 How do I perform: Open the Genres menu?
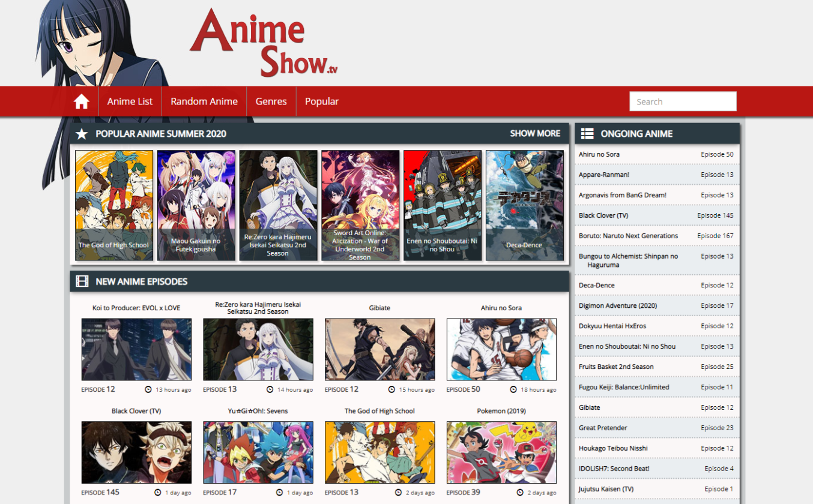[x=271, y=101]
